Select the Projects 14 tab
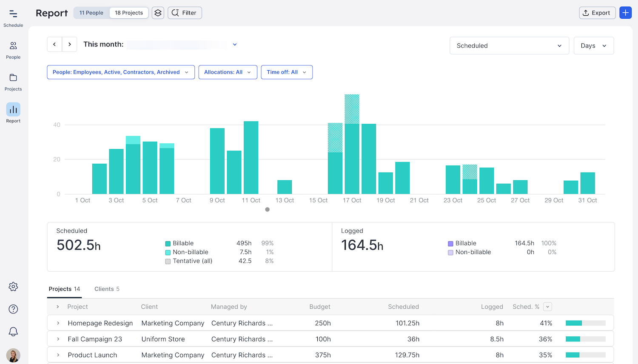Image resolution: width=638 pixels, height=364 pixels. [x=64, y=289]
